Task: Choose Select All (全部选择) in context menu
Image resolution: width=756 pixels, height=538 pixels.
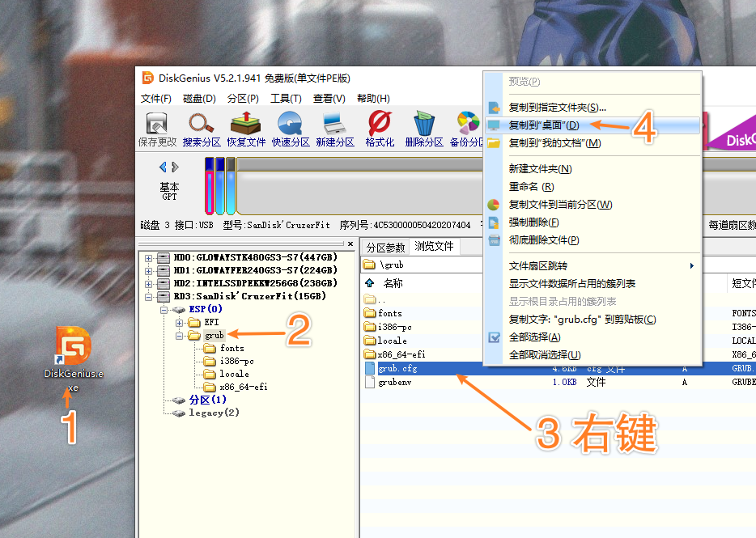Action: (x=592, y=337)
